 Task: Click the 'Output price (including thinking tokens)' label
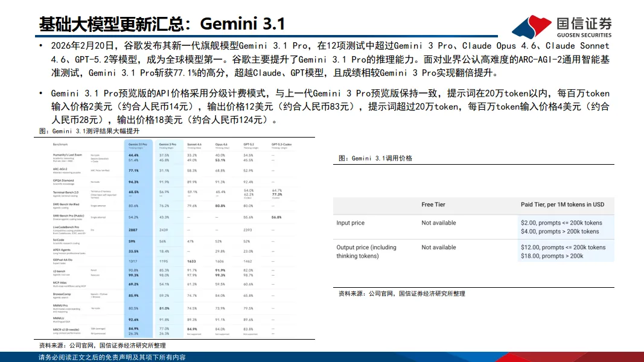click(x=366, y=252)
